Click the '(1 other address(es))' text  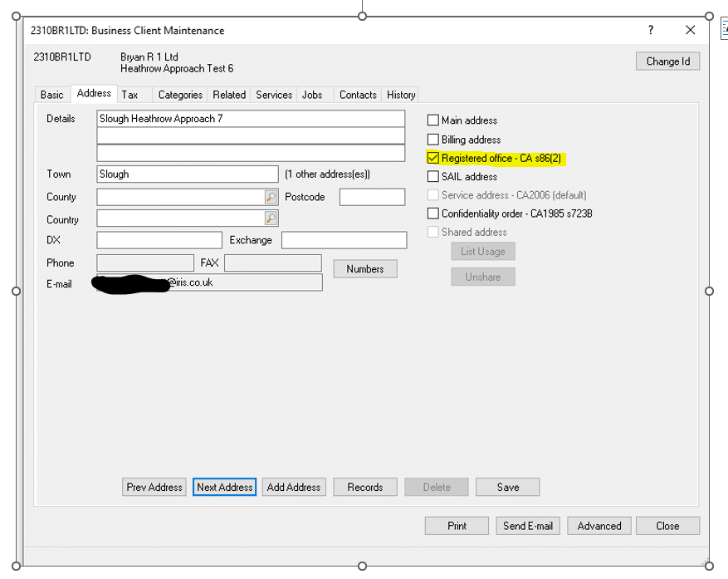(327, 174)
